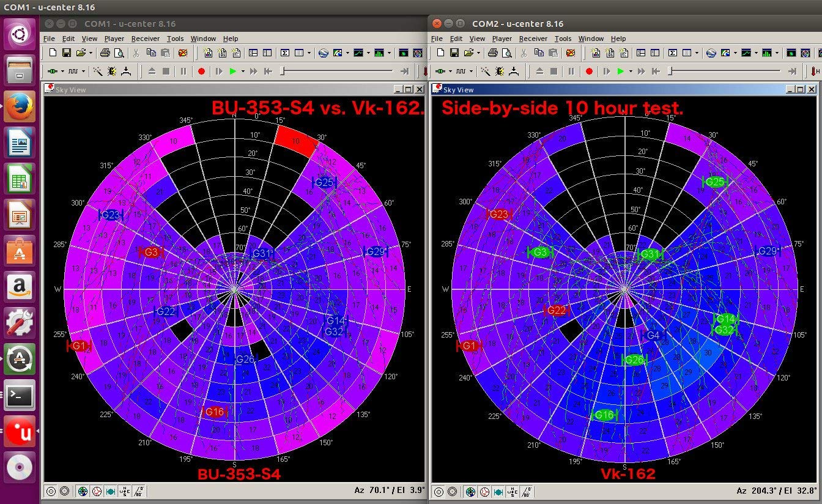
Task: Toggle the NWSE direction labels in Sky View
Action: pos(124,491)
